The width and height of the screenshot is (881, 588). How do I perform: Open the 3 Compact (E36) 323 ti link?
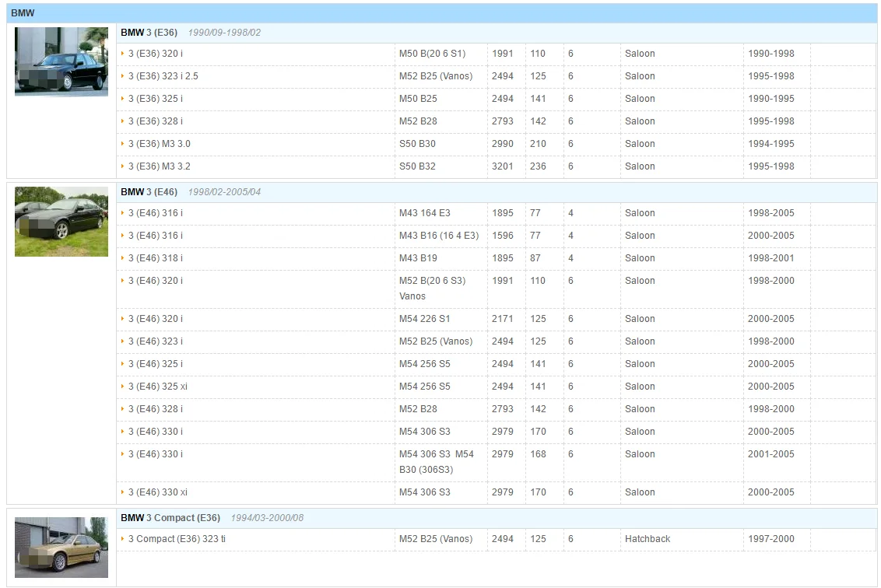pyautogui.click(x=177, y=539)
